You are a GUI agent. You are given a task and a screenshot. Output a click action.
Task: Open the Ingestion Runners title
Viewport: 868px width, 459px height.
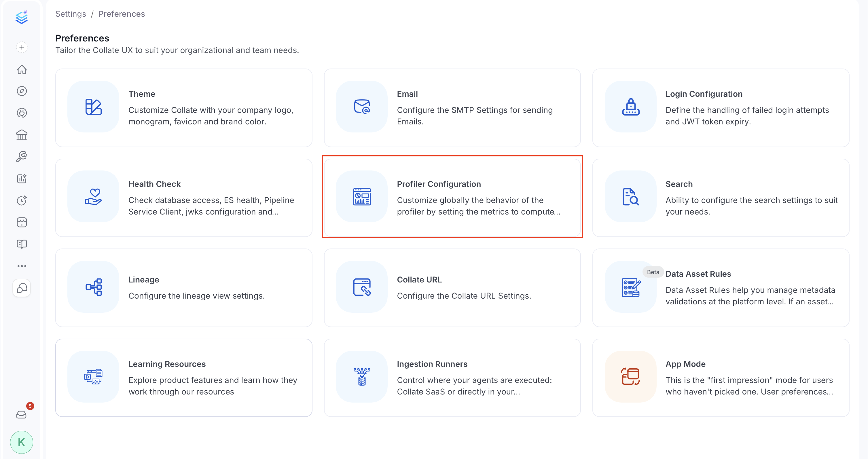click(432, 364)
